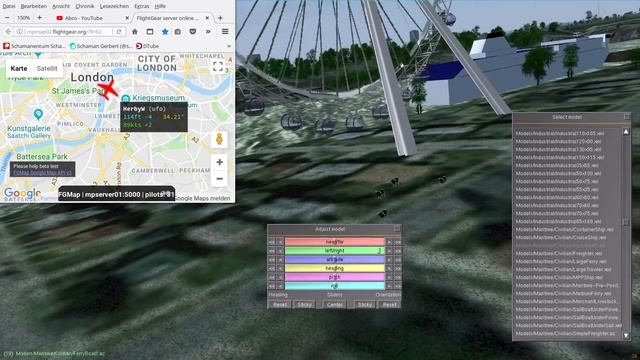Viewport: 640px width, 360px height.
Task: Enter fullscreen on the Google map
Action: pyautogui.click(x=218, y=67)
